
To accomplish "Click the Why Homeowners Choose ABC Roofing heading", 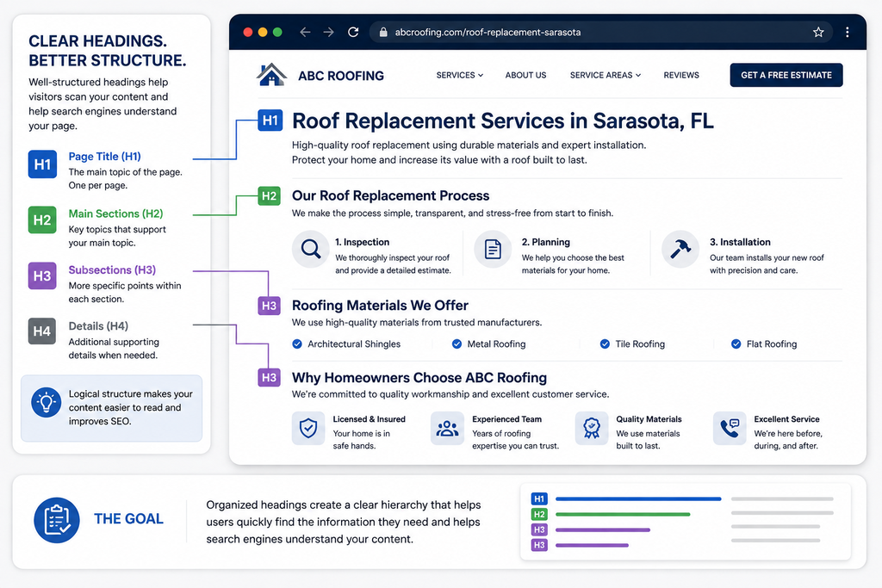I will pyautogui.click(x=419, y=378).
